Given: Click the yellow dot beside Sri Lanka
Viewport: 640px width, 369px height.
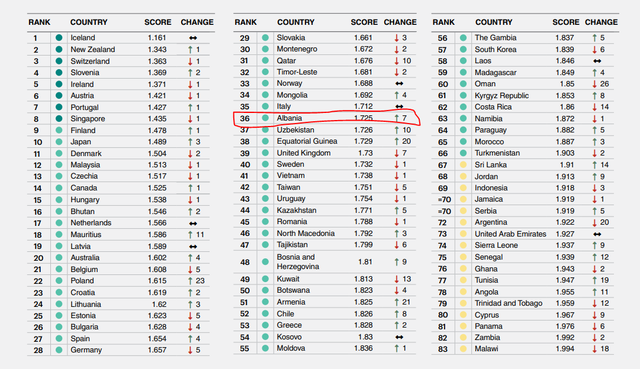Looking at the screenshot, I should [x=463, y=165].
